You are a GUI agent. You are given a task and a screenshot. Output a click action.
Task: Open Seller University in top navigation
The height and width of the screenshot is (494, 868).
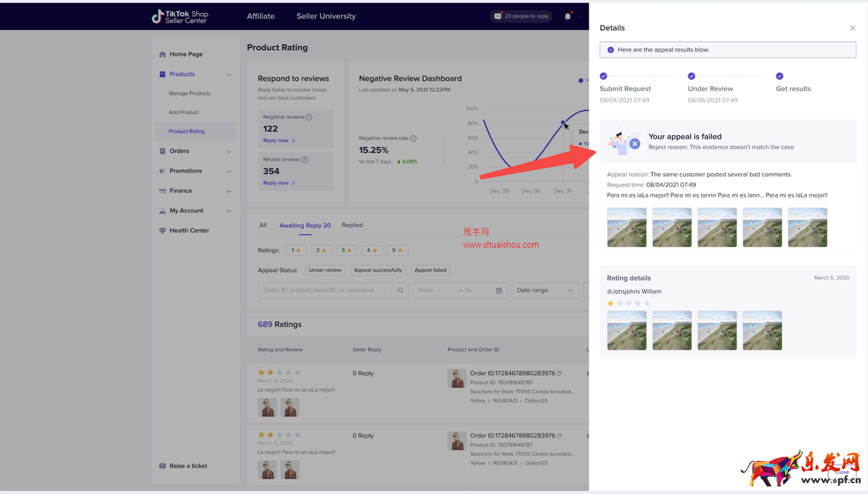[325, 16]
